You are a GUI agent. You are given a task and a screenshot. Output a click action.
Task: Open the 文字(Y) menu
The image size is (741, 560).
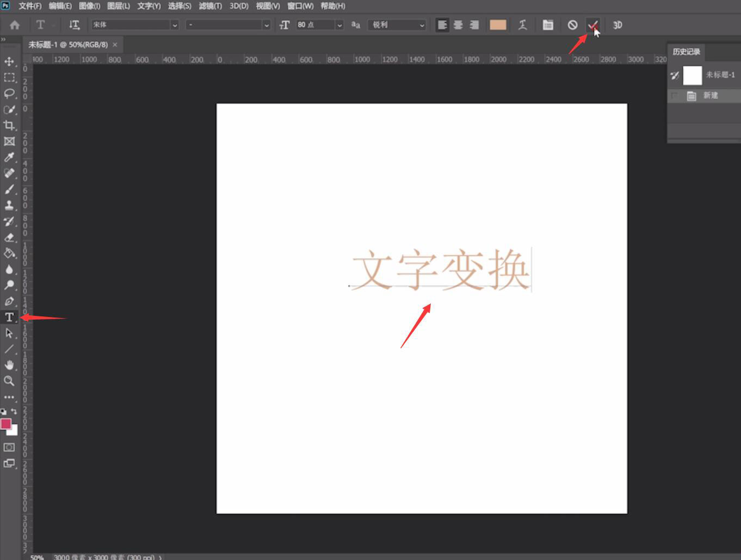(x=149, y=6)
